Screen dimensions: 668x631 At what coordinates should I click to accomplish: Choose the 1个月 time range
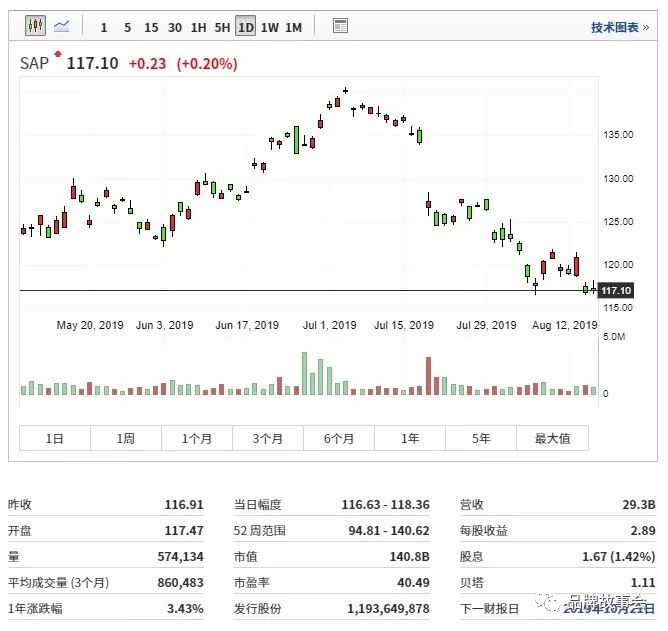pyautogui.click(x=197, y=438)
